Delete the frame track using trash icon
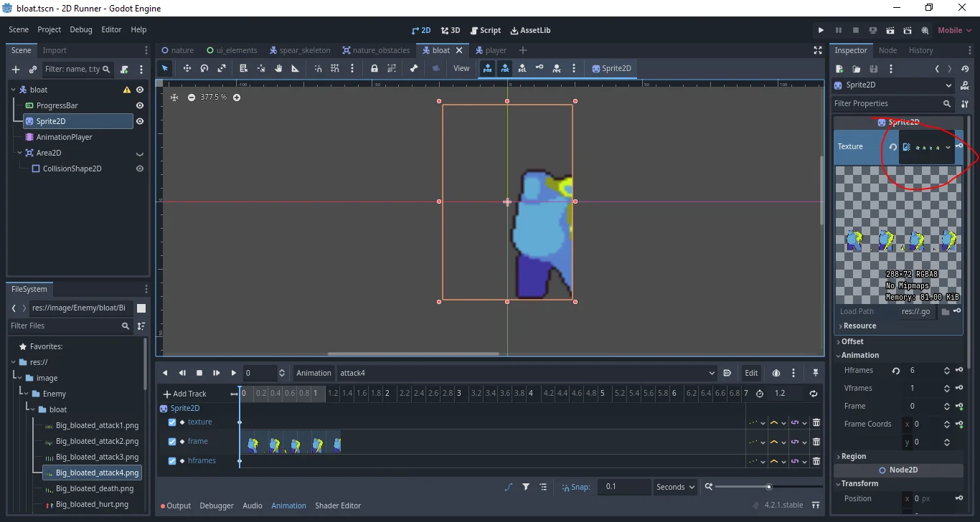980x522 pixels. pyautogui.click(x=816, y=442)
